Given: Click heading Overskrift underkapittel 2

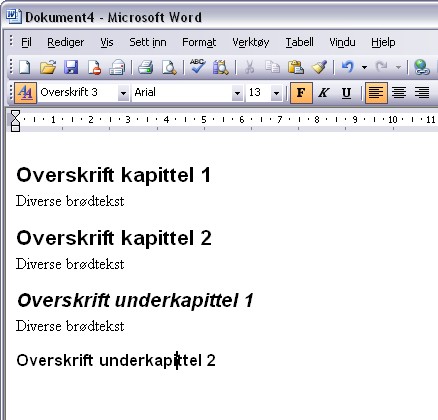Looking at the screenshot, I should pyautogui.click(x=116, y=360).
